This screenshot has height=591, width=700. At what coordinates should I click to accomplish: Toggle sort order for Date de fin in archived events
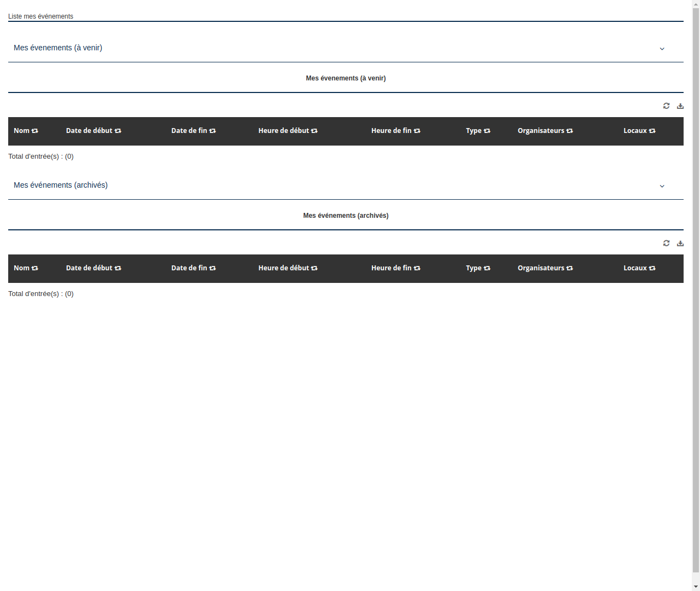(x=213, y=268)
